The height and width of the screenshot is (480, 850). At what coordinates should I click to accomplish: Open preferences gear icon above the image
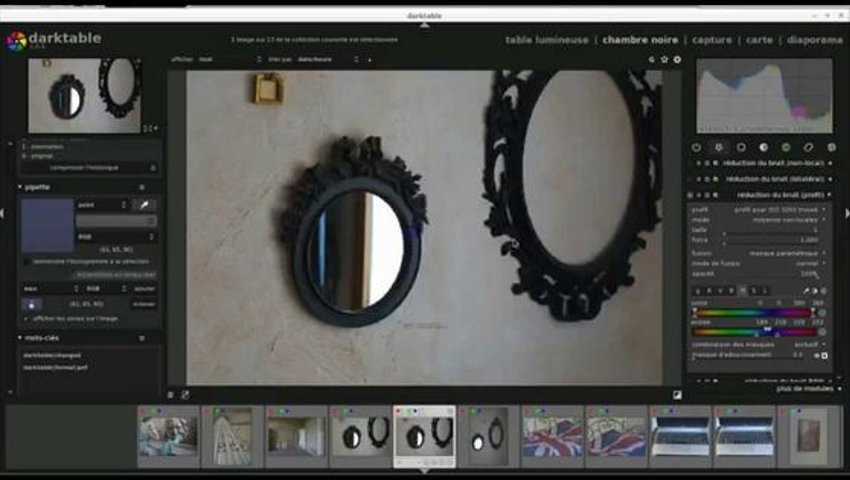coord(677,60)
